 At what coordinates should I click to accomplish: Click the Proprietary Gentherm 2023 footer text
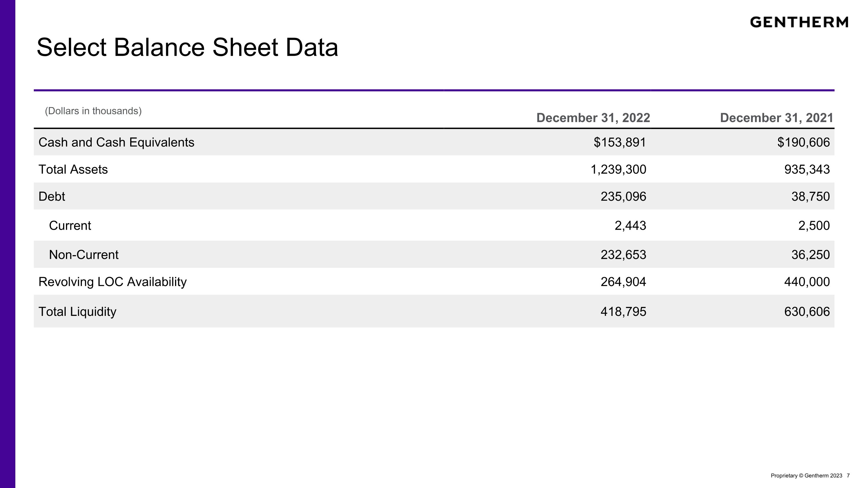(806, 476)
